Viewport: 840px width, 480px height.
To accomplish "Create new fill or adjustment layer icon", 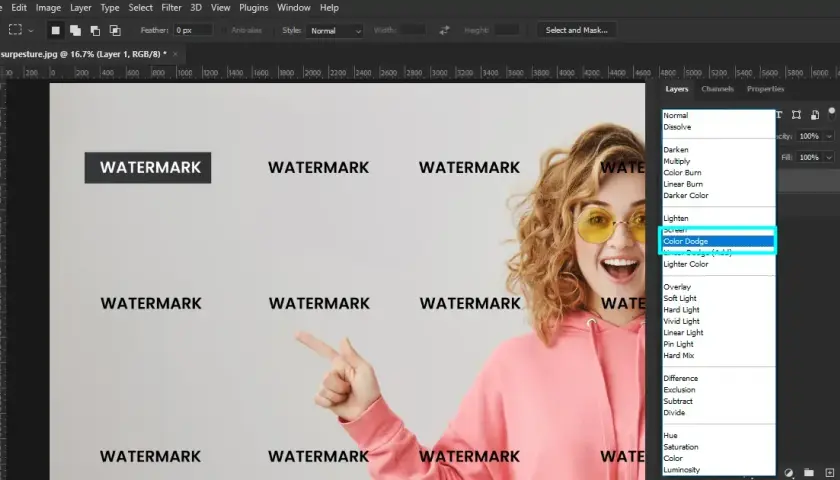I will 789,472.
